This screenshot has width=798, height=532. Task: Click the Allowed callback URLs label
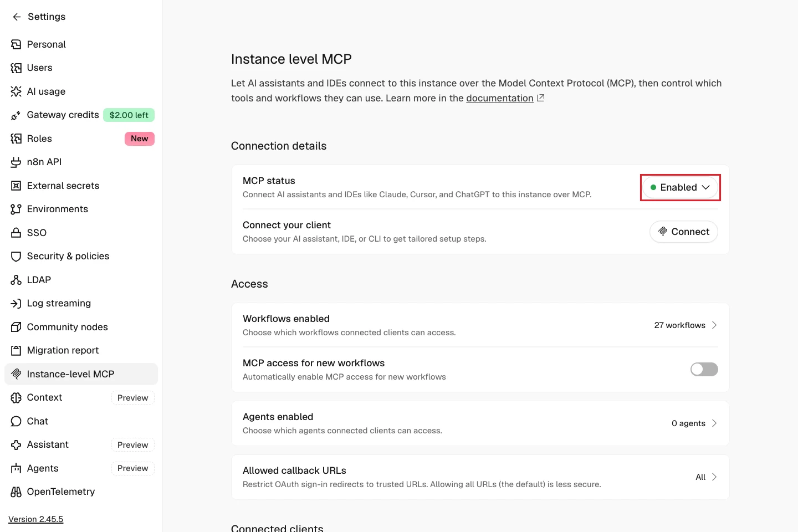[294, 470]
